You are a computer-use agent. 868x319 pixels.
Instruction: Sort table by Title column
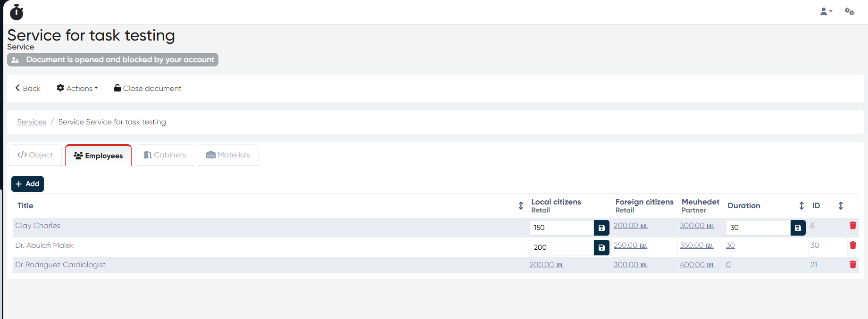coord(521,205)
